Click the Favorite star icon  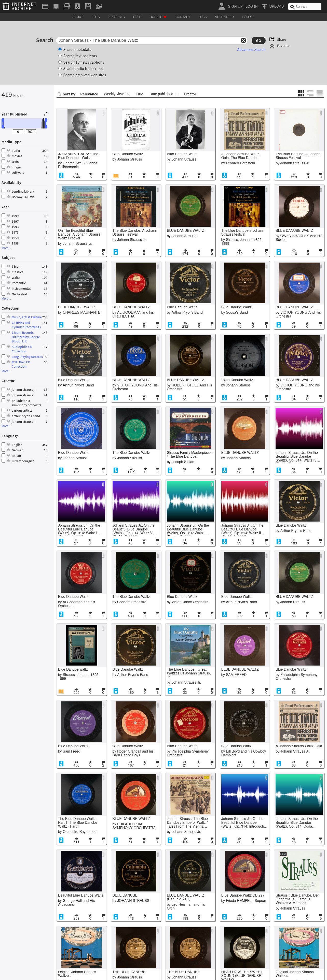pos(272,46)
